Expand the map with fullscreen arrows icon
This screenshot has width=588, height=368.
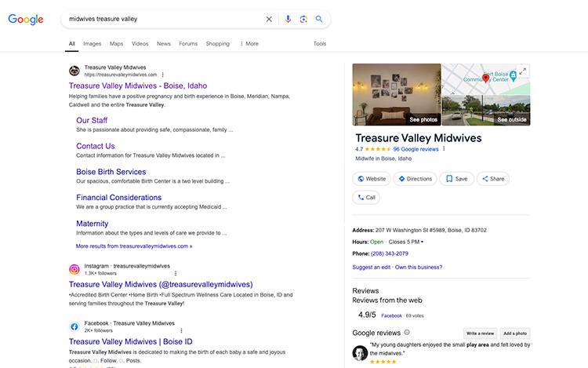(523, 71)
